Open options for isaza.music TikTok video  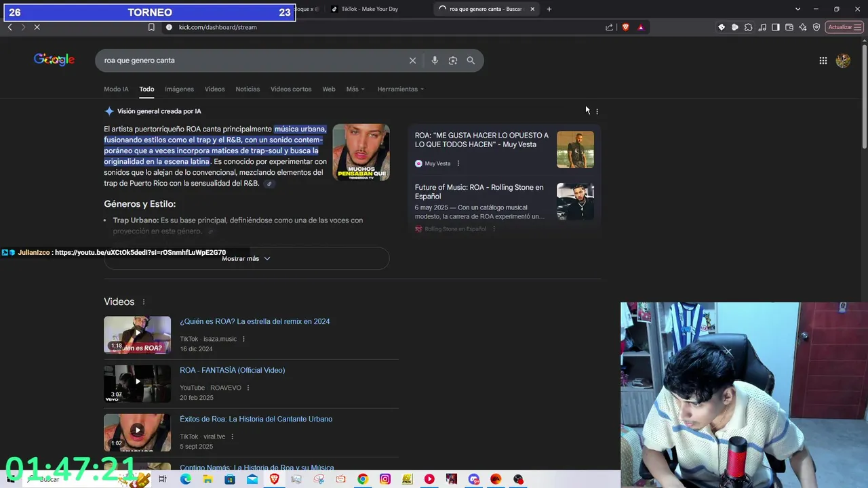point(243,339)
